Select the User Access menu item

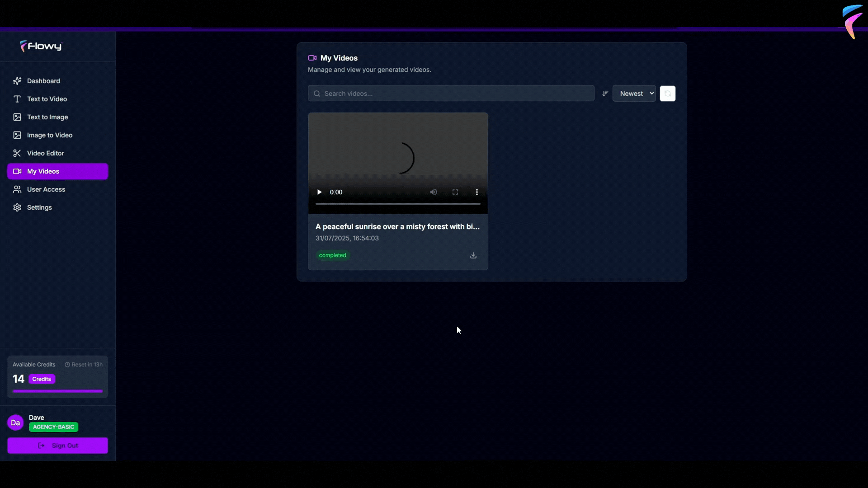pos(46,189)
